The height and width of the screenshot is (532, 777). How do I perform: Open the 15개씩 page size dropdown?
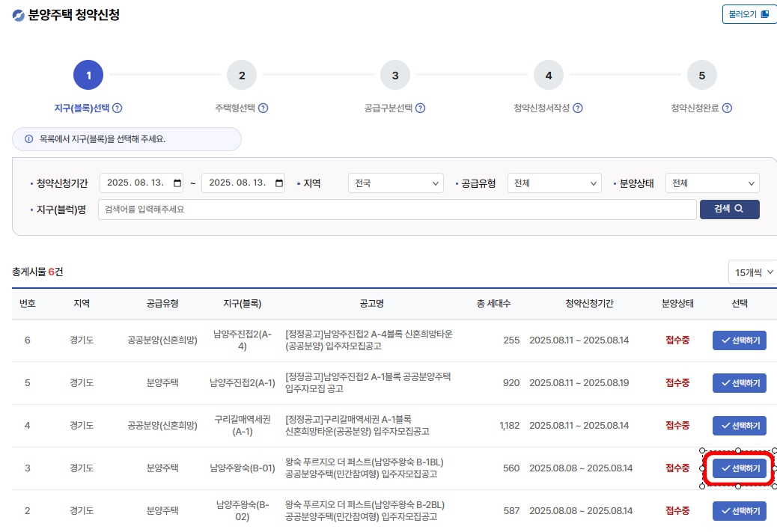pos(753,272)
